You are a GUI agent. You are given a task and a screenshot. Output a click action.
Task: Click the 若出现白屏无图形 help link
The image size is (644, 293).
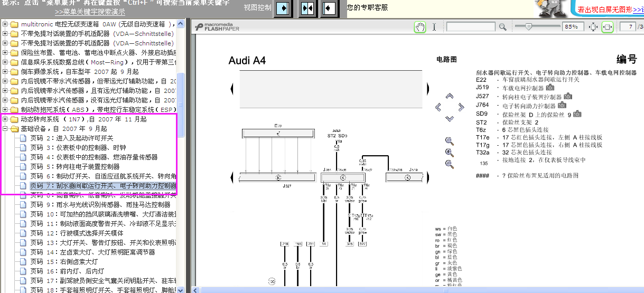(611, 9)
